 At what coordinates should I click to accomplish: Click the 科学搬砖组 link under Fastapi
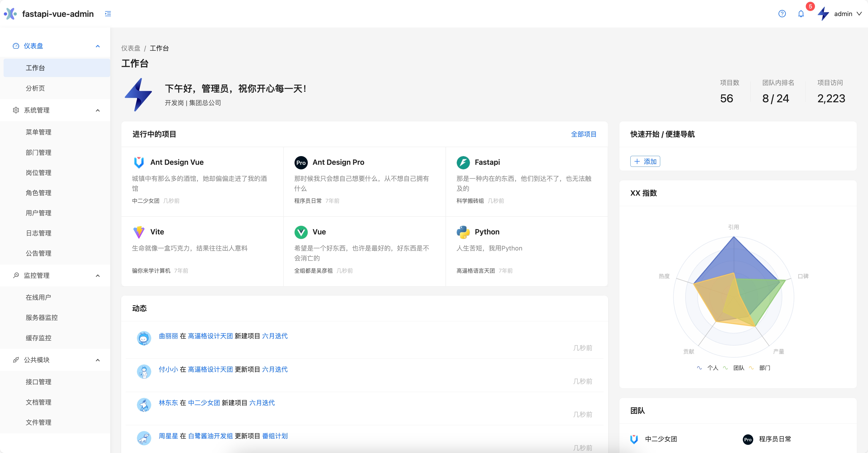coord(470,201)
